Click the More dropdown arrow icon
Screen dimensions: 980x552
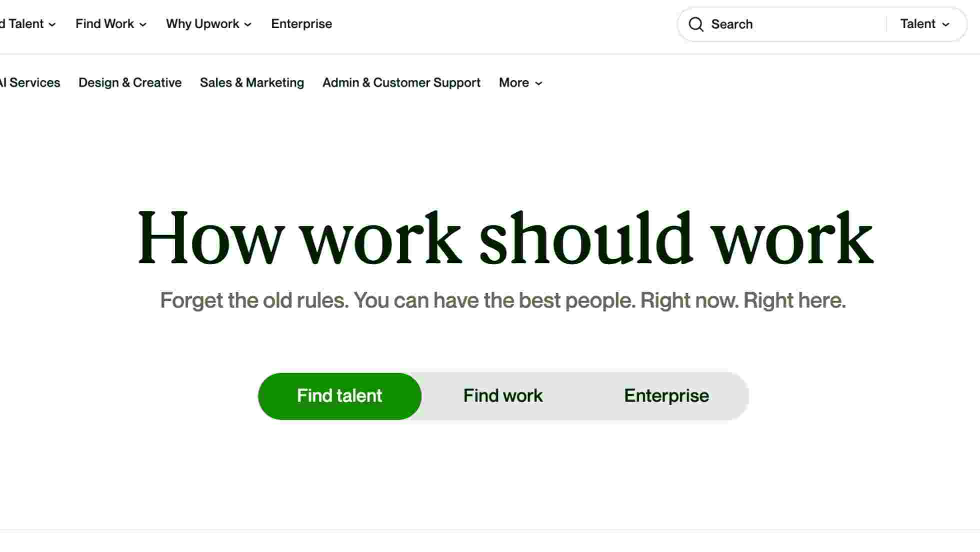(538, 83)
